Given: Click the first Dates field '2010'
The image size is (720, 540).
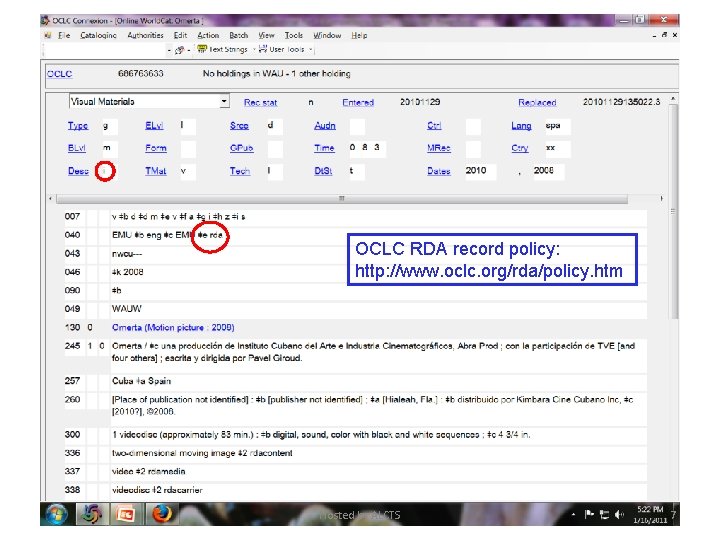Looking at the screenshot, I should [480, 171].
